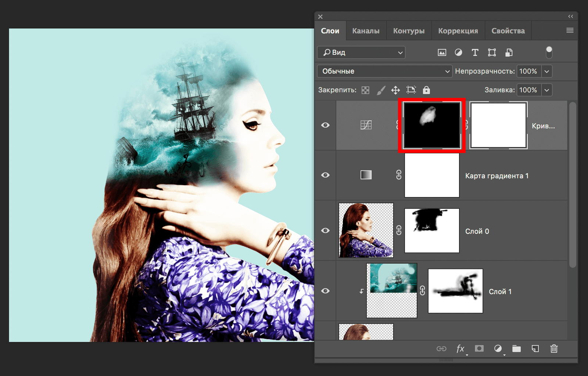Expand the Непрозрачность opacity dropdown arrow

pos(546,71)
